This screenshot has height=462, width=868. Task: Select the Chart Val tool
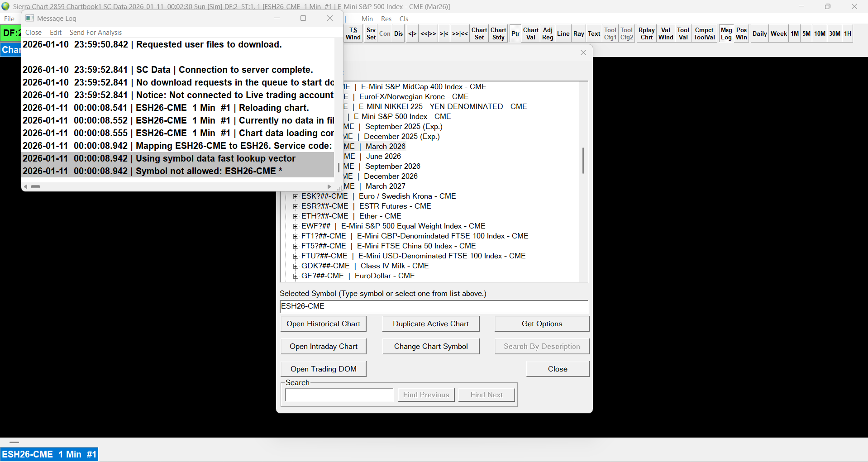point(531,33)
